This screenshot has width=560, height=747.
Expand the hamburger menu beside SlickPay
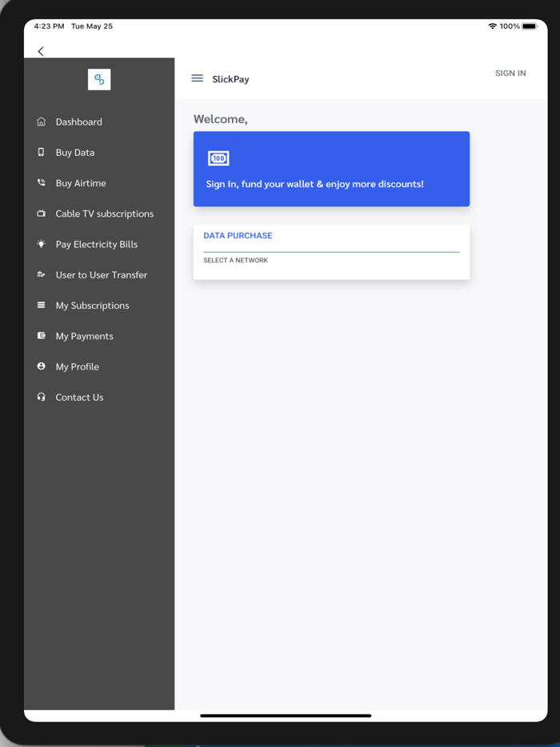click(x=197, y=78)
